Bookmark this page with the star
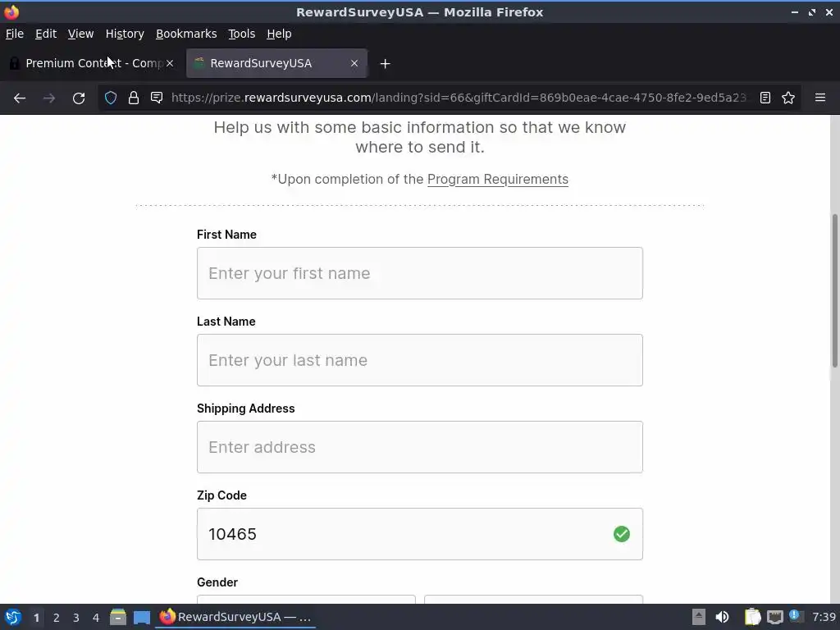The height and width of the screenshot is (630, 840). click(788, 98)
